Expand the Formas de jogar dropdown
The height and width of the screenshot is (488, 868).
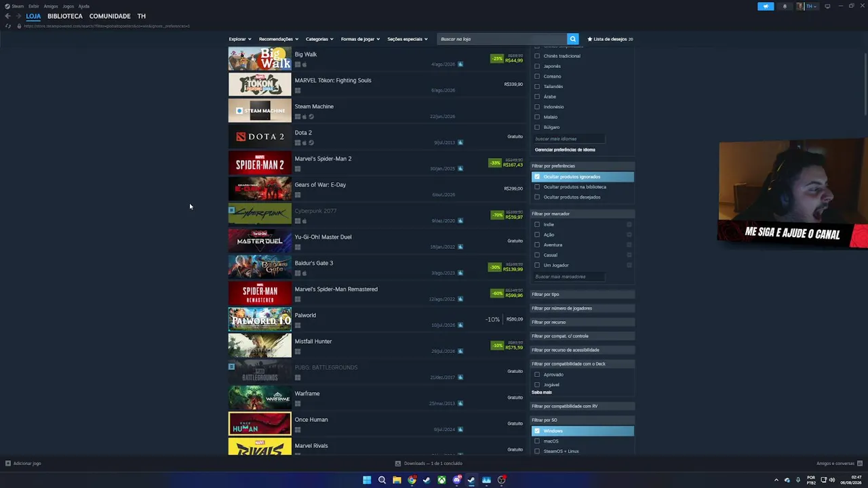point(360,39)
